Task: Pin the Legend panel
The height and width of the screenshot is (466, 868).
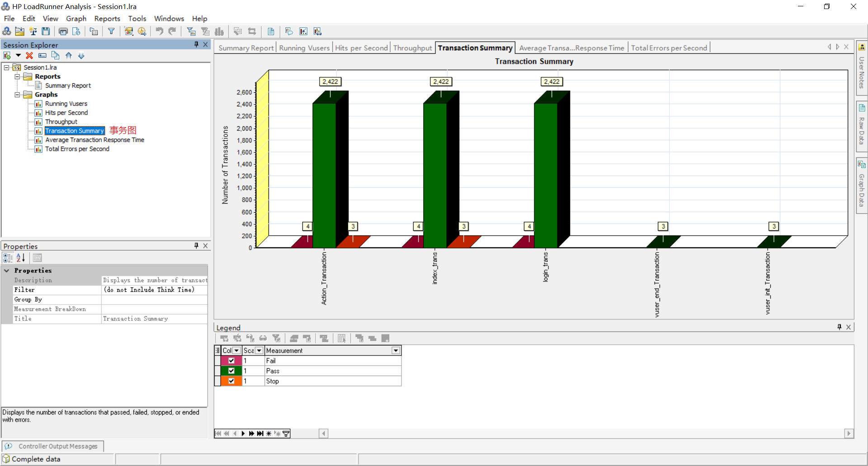Action: 839,327
